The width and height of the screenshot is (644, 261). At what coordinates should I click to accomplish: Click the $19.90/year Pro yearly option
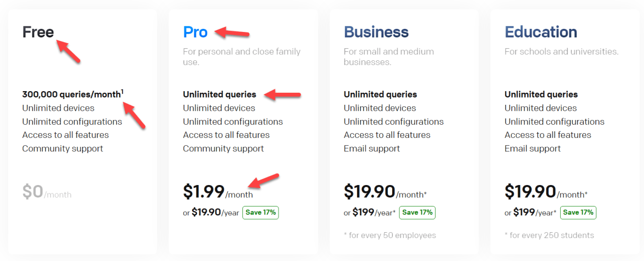215,212
